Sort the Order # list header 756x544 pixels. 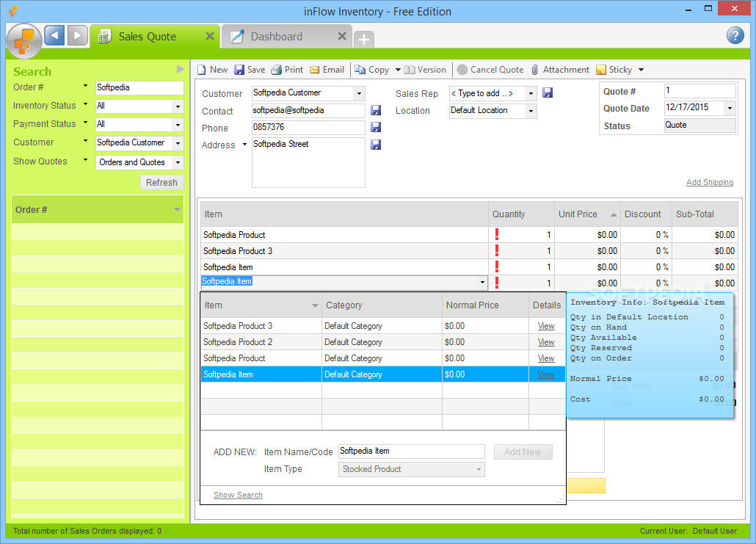(x=98, y=209)
